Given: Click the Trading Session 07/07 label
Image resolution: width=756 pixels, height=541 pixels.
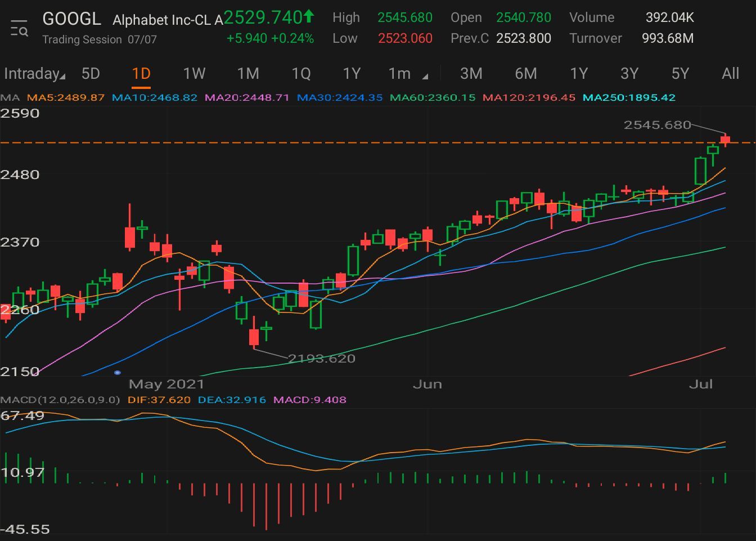Looking at the screenshot, I should click(100, 40).
